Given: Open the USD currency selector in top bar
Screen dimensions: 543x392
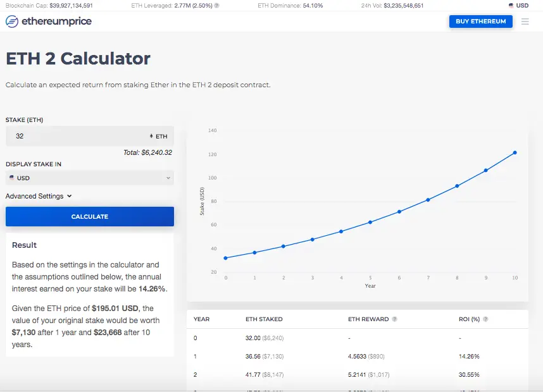Looking at the screenshot, I should click(518, 6).
